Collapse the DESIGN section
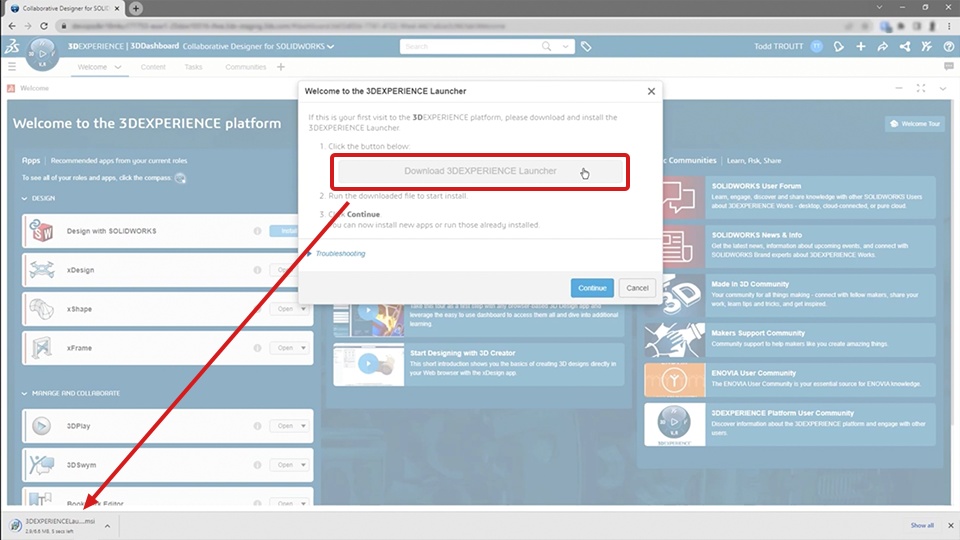This screenshot has height=540, width=960. pos(24,198)
